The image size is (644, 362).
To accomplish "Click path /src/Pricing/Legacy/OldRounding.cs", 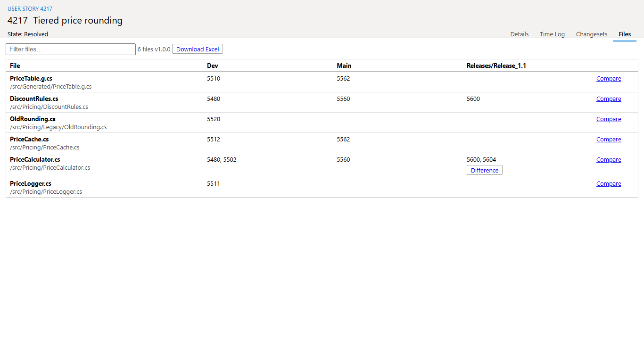I will 58,127.
